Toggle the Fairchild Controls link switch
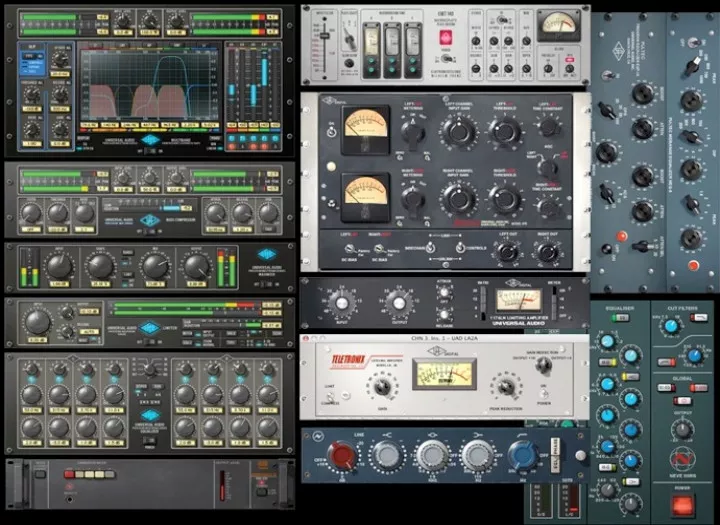This screenshot has height=525, width=720. tap(460, 248)
